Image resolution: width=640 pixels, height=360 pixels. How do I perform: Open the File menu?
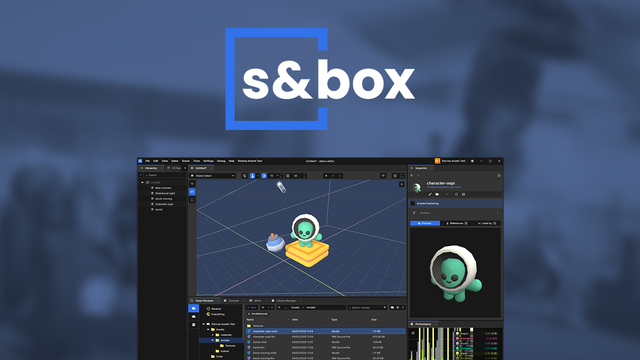(x=147, y=161)
